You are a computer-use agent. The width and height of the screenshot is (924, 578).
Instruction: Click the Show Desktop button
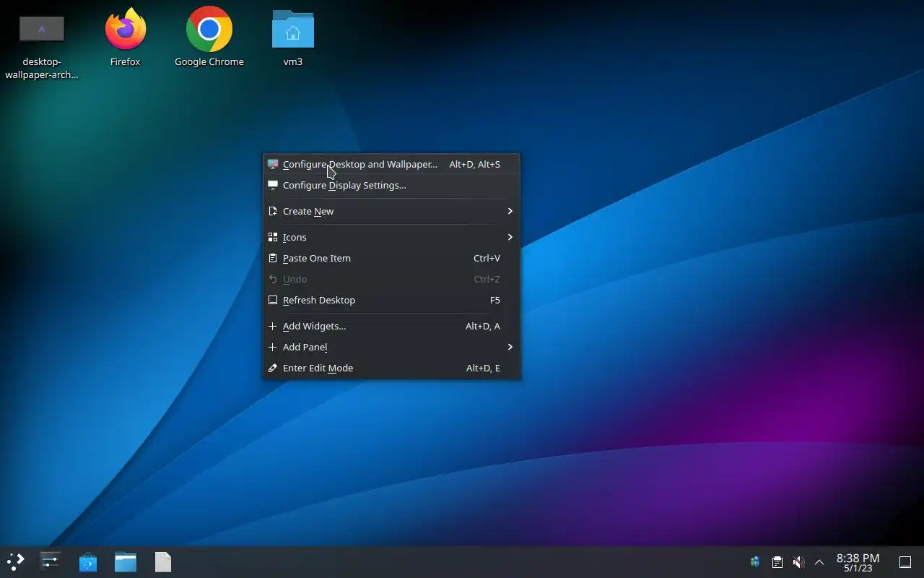[905, 561]
